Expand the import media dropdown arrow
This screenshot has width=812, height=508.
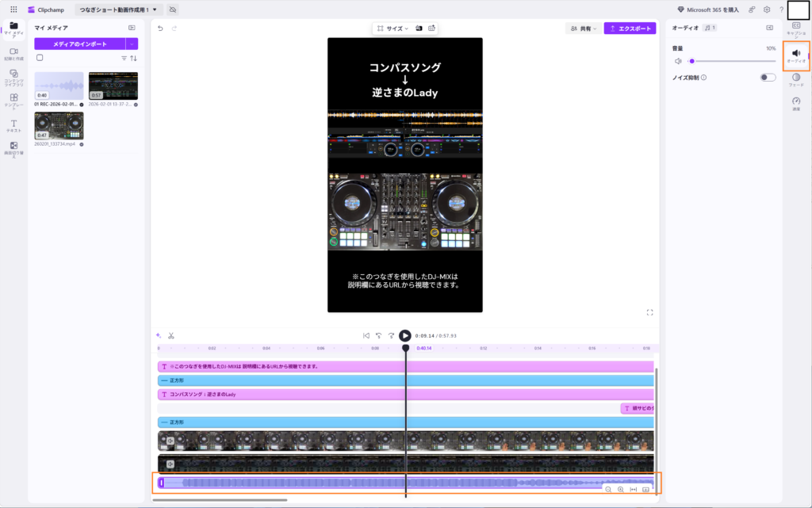[132, 44]
